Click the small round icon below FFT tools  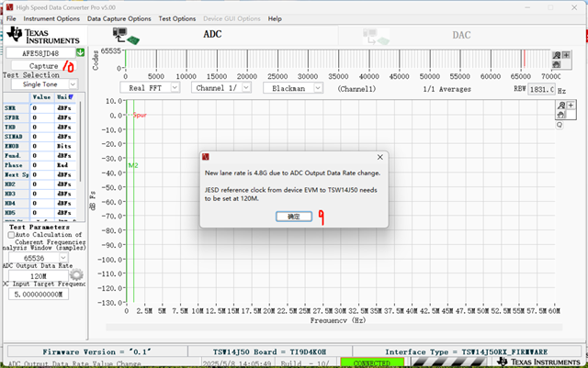560,125
